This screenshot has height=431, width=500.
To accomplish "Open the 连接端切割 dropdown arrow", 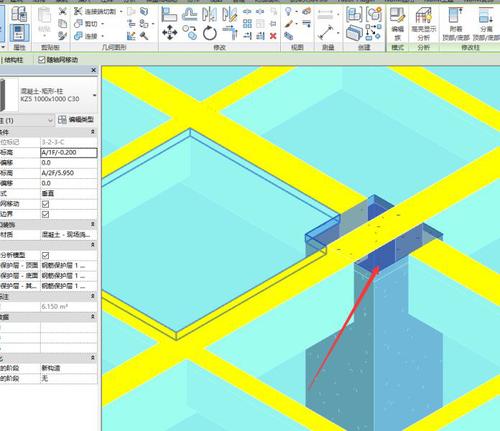I will [x=121, y=12].
